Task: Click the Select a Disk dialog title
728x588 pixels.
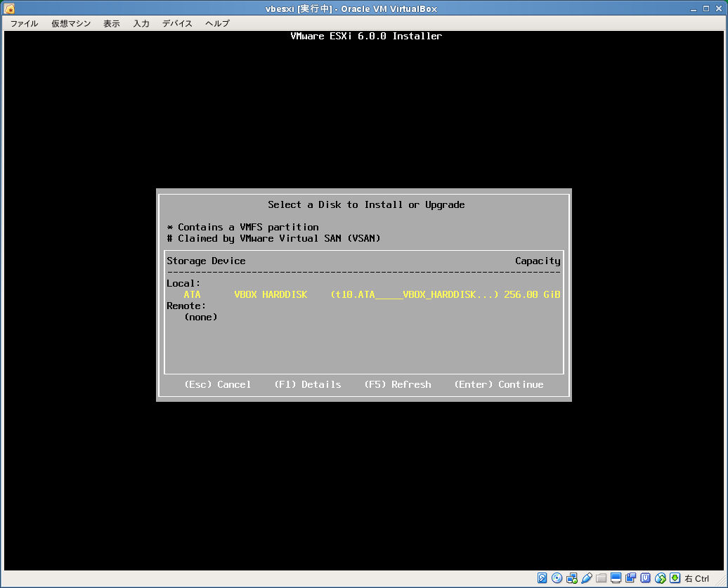Action: coord(366,204)
